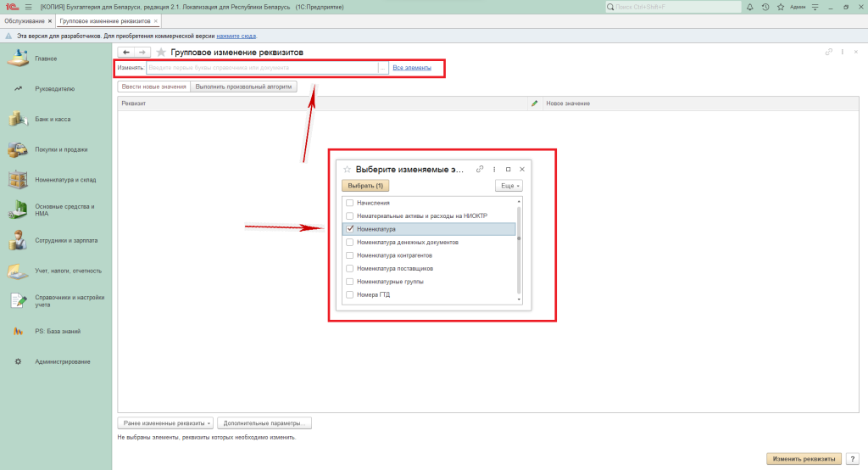Check the 'Номенклатурные группы' checkbox
Screen dimensions: 868x470
349,281
